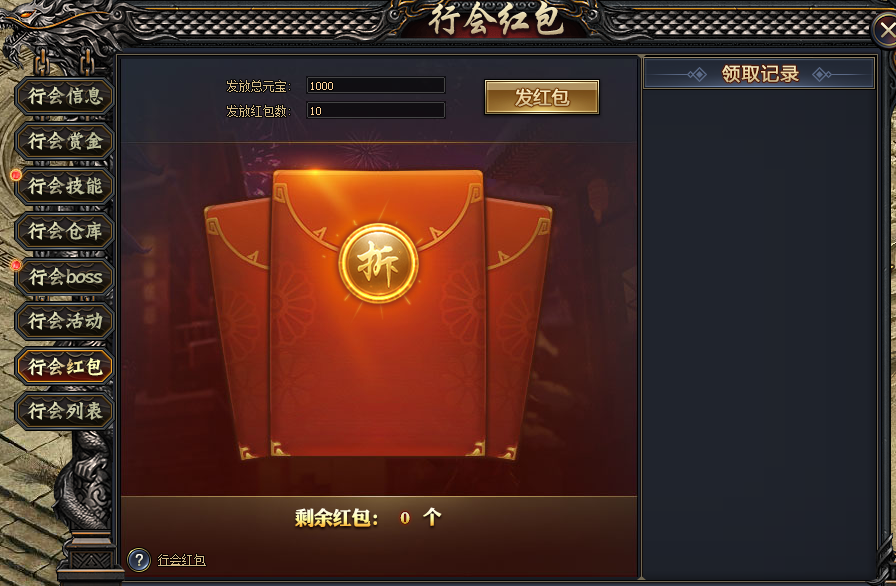Open the 行会活动 tab
896x586 pixels.
pyautogui.click(x=65, y=321)
